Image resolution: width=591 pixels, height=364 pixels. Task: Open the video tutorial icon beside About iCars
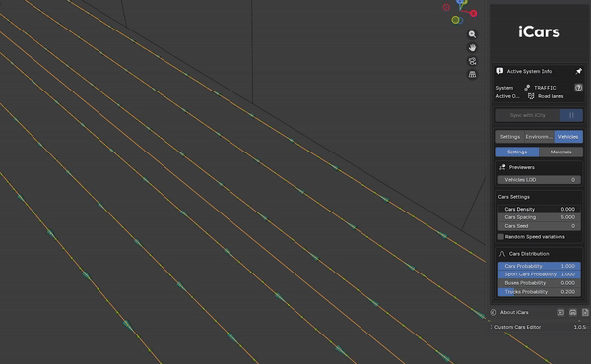point(560,312)
